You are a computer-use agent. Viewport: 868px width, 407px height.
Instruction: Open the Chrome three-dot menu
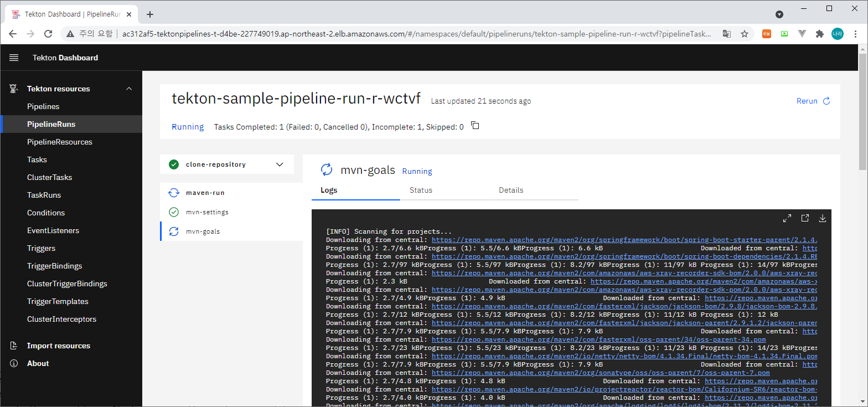pos(855,34)
